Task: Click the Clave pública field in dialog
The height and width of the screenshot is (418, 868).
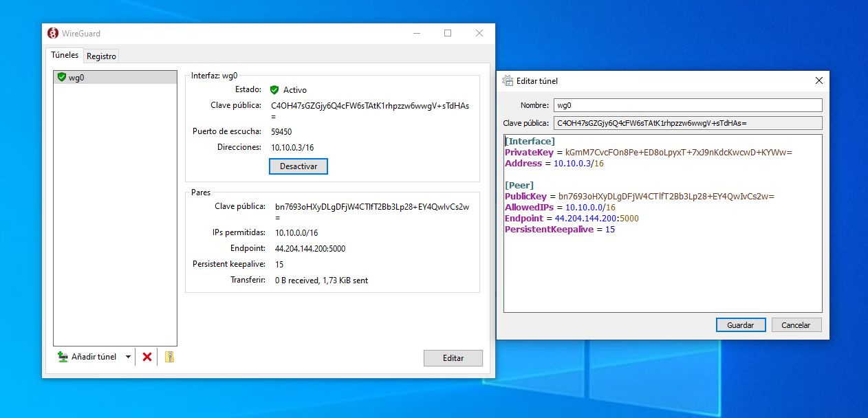Action: (x=688, y=123)
